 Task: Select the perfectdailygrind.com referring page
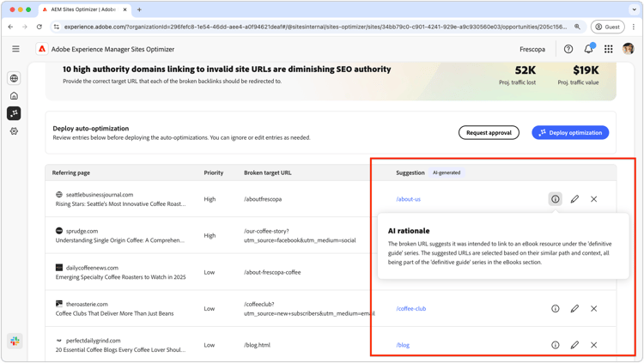[94, 341]
